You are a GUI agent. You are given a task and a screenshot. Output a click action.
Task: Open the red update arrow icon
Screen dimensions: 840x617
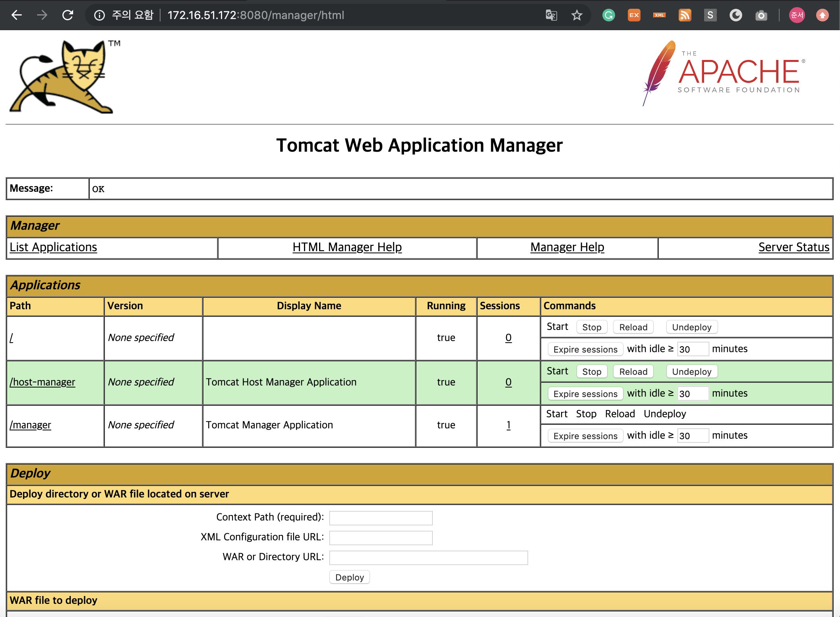pos(823,15)
